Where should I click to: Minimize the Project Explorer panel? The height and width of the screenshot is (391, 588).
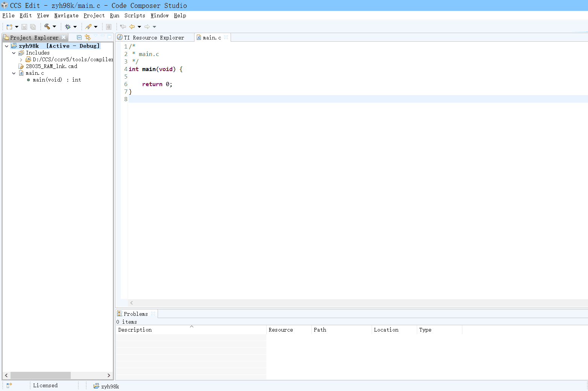coord(103,36)
